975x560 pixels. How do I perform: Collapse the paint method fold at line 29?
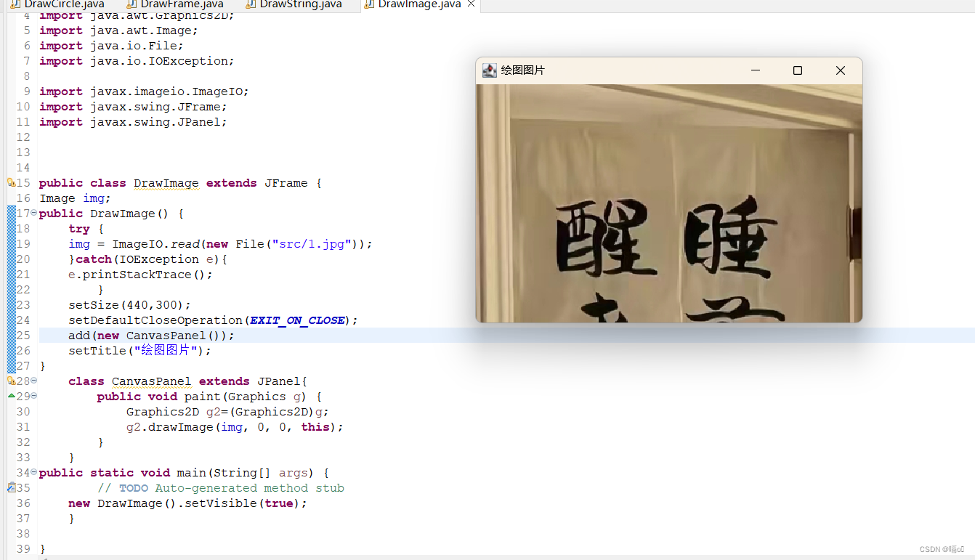tap(34, 397)
